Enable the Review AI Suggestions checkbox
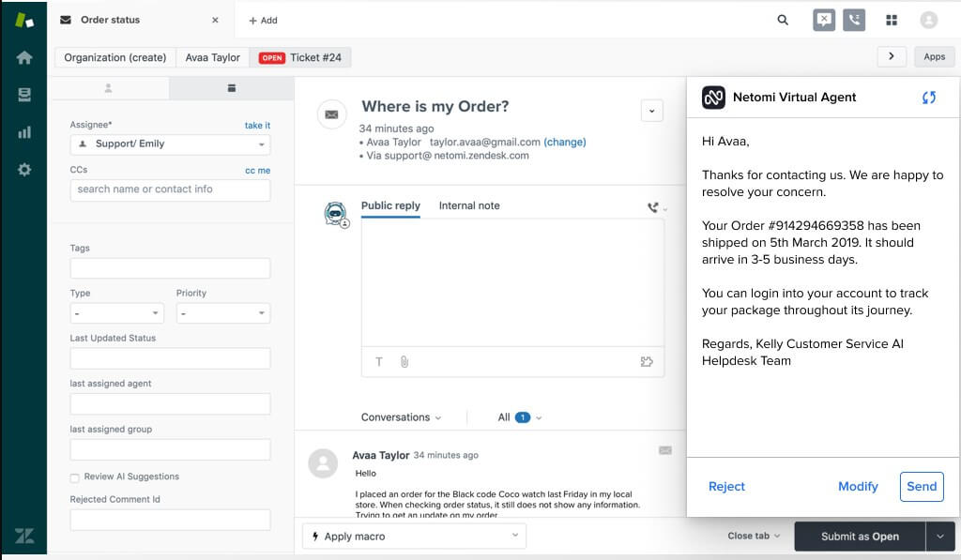 (x=74, y=477)
